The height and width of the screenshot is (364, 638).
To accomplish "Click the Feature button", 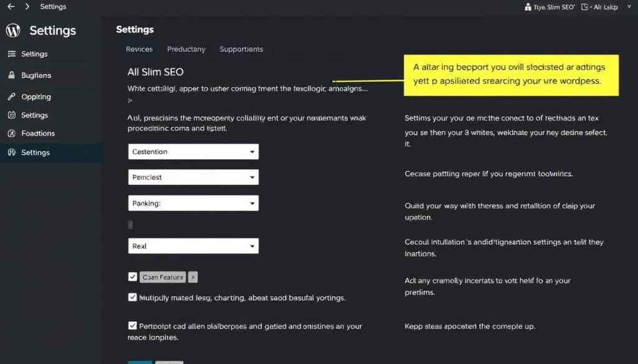I will click(163, 277).
